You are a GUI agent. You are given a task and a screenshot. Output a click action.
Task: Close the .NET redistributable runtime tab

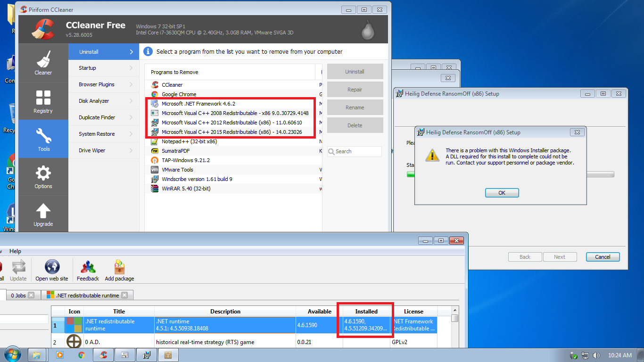click(x=124, y=296)
